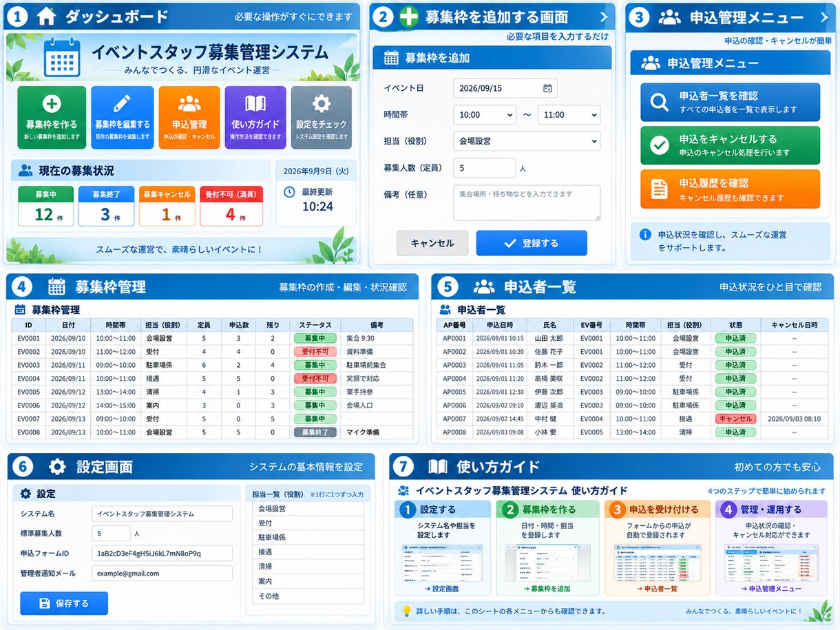Open 申込管理 orange tile
Image resolution: width=840 pixels, height=630 pixels.
pos(189,117)
